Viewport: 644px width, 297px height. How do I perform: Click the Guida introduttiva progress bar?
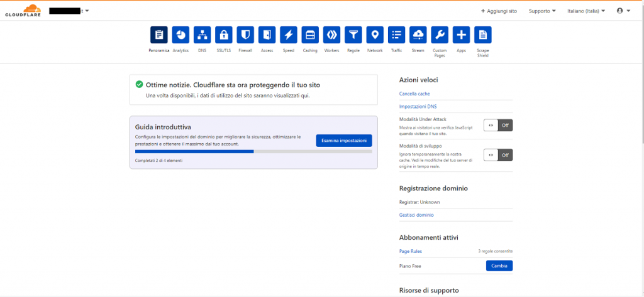(253, 151)
